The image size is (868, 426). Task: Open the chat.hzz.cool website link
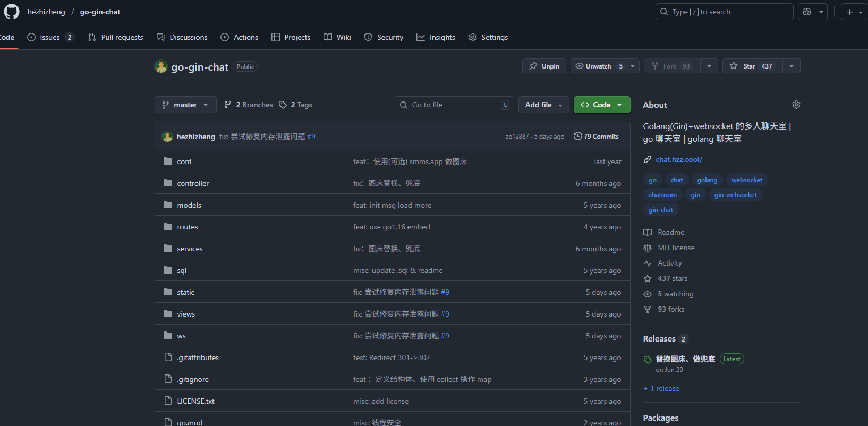(x=678, y=159)
